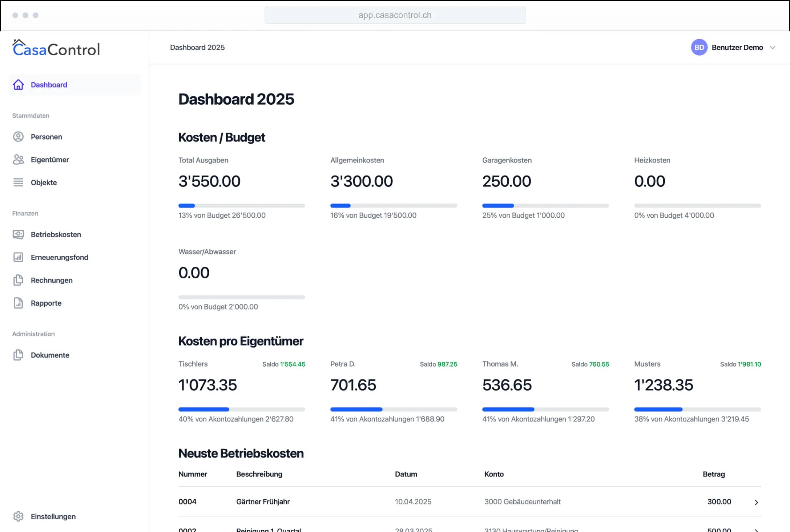Click the CasaControl logo
This screenshot has height=532, width=790.
point(56,49)
